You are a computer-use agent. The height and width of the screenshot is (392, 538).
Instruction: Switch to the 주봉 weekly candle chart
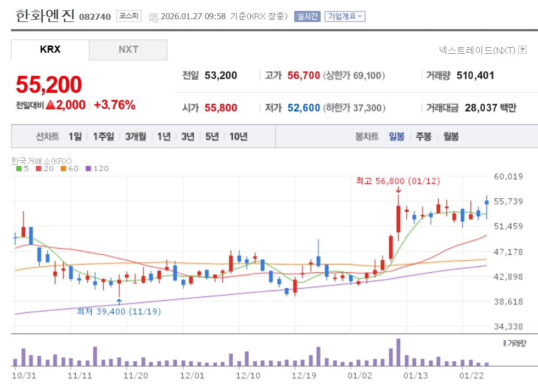click(423, 137)
